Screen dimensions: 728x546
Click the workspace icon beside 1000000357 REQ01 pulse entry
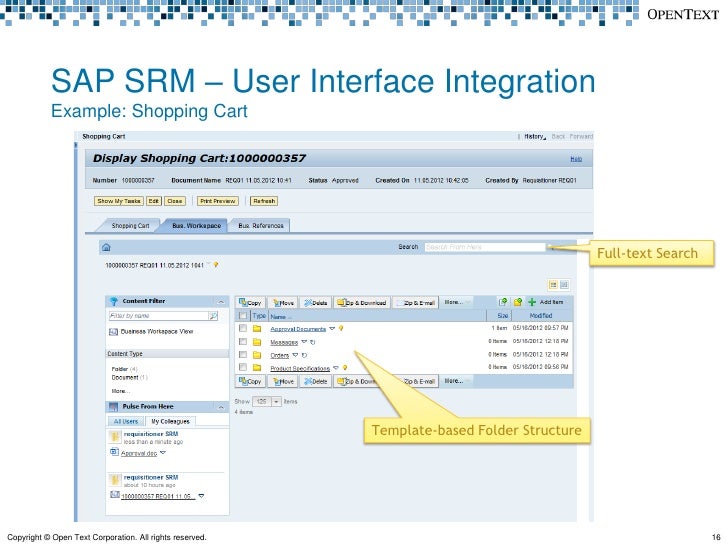point(115,495)
